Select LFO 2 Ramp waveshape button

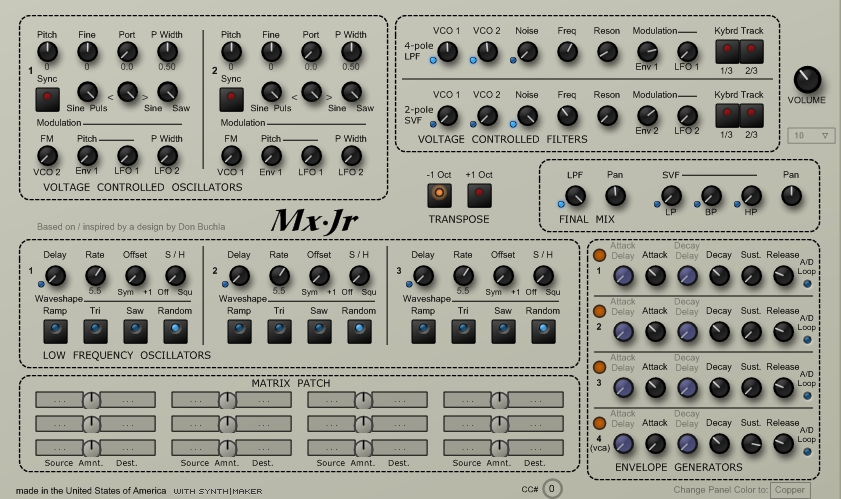pos(239,331)
